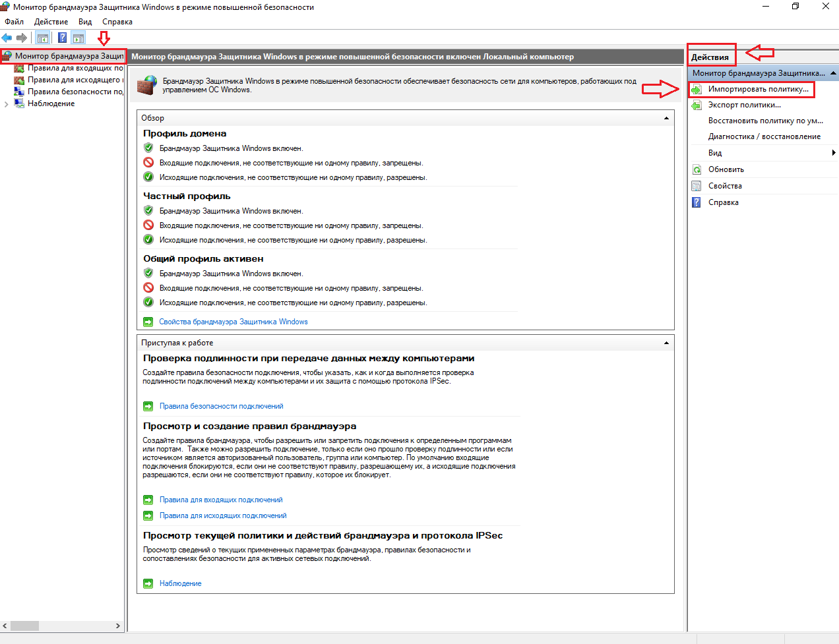Click the Частный профиль heading

[187, 196]
